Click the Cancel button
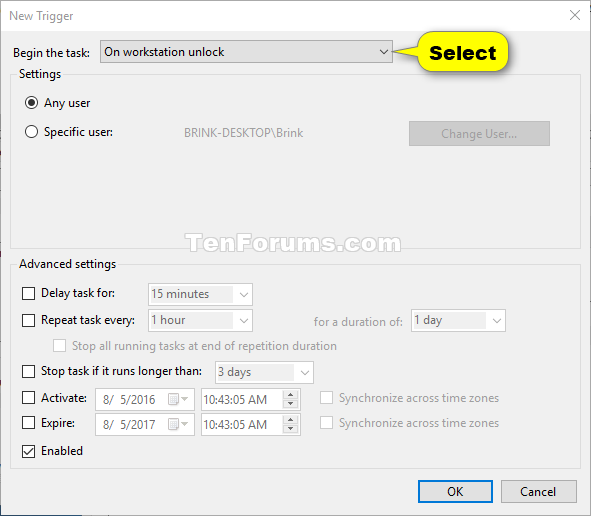This screenshot has height=516, width=591. pyautogui.click(x=539, y=492)
